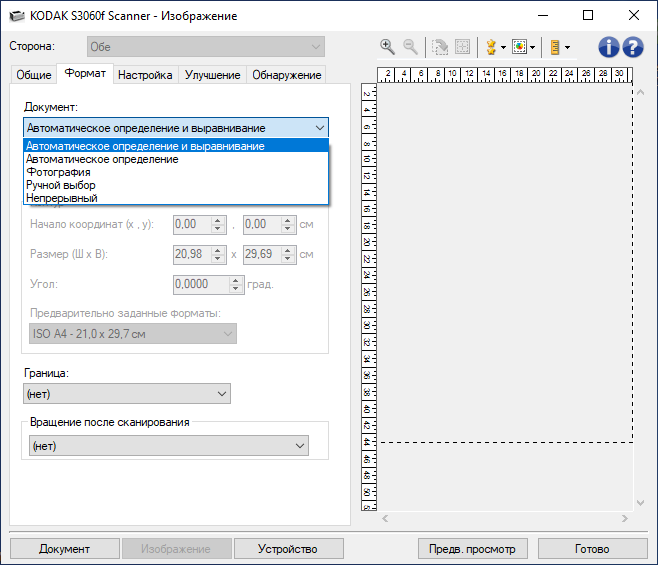Select the Формат tab
Screen dimensions: 658x565
[x=85, y=73]
